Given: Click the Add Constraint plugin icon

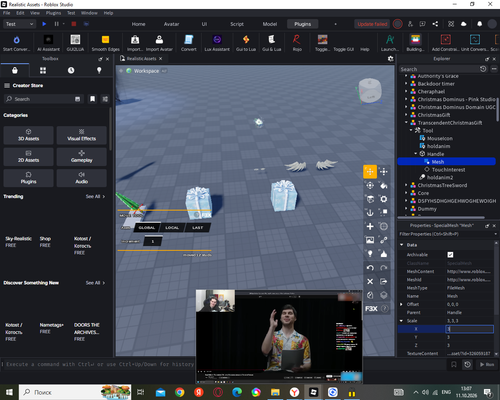Looking at the screenshot, I should click(446, 40).
